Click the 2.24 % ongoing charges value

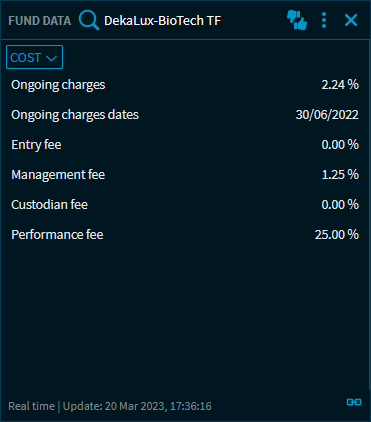(x=340, y=85)
